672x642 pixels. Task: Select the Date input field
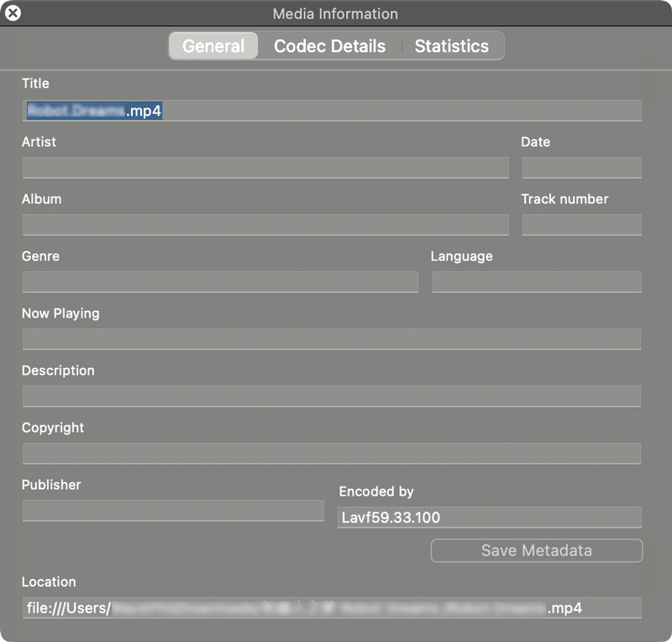click(x=581, y=168)
